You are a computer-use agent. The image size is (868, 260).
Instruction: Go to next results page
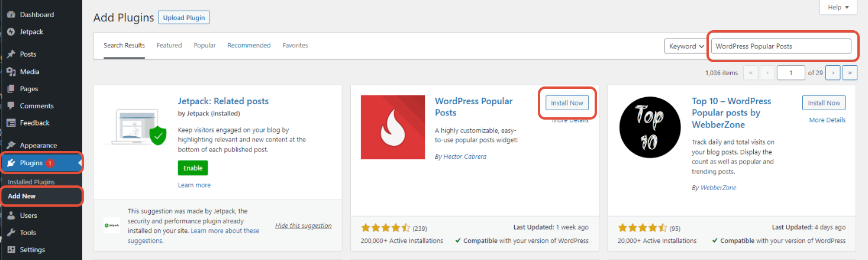833,72
